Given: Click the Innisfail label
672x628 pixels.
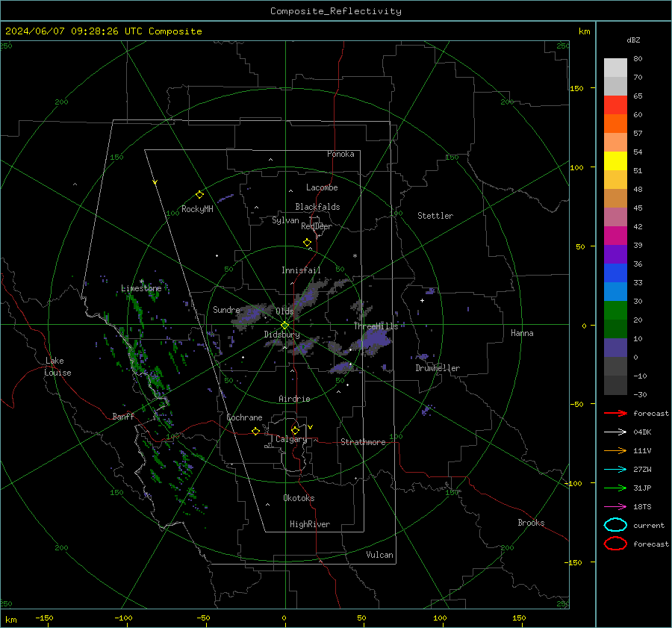Looking at the screenshot, I should coord(301,270).
